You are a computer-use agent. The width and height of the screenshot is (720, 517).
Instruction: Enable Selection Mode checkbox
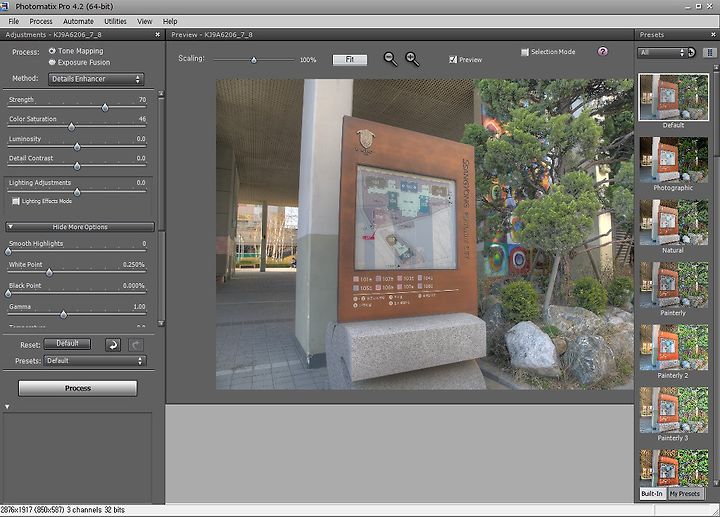pos(525,52)
